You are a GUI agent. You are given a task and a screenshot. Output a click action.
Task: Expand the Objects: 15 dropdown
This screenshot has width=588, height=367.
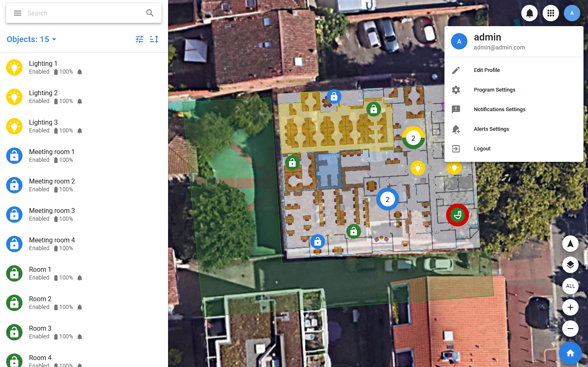click(31, 39)
